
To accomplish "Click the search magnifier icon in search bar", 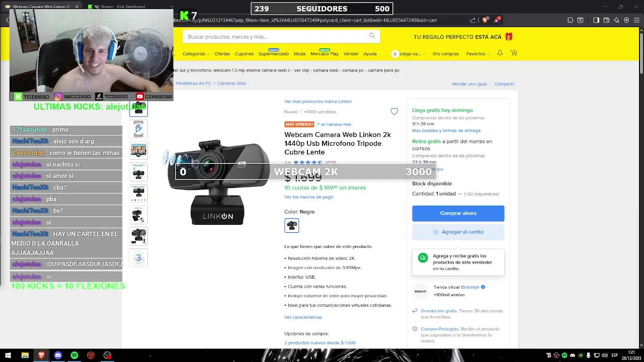I will [x=372, y=36].
